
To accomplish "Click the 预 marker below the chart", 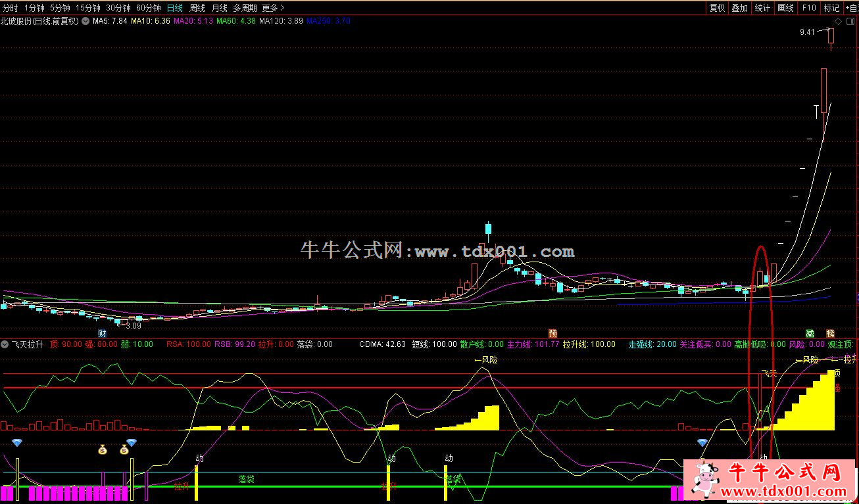I will (553, 333).
